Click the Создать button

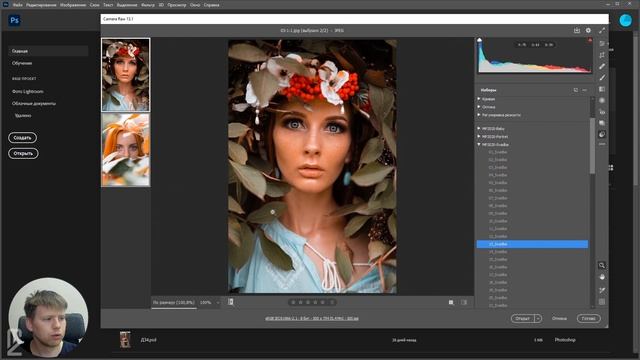click(x=22, y=138)
